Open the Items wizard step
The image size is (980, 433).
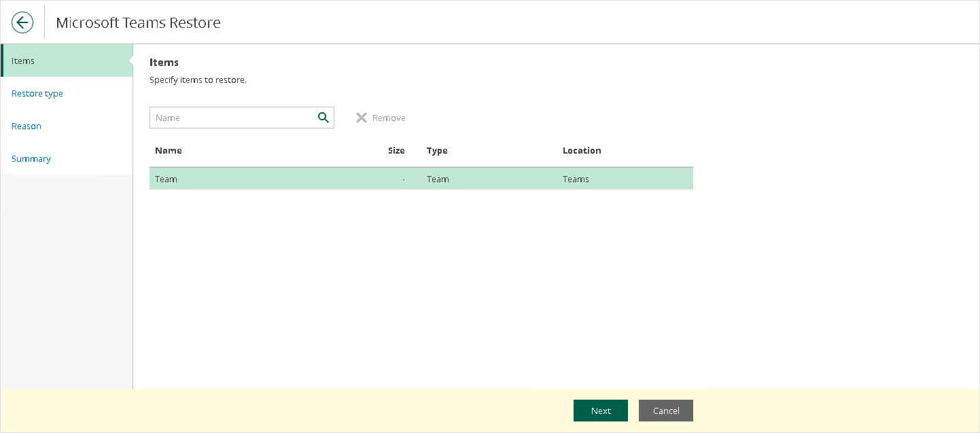point(67,60)
